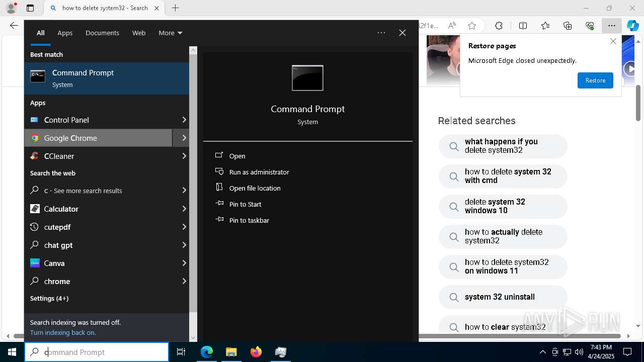Click the Restore button in Edge

[595, 80]
